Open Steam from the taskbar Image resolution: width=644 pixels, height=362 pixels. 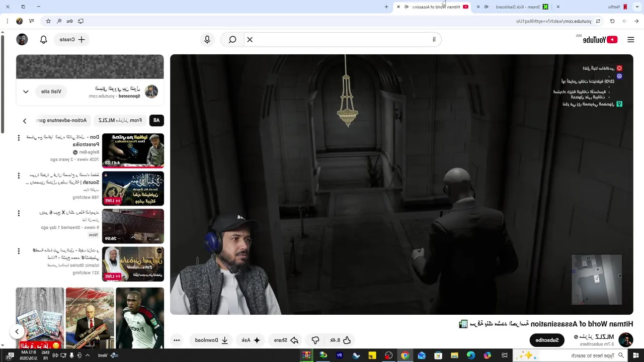(356, 355)
